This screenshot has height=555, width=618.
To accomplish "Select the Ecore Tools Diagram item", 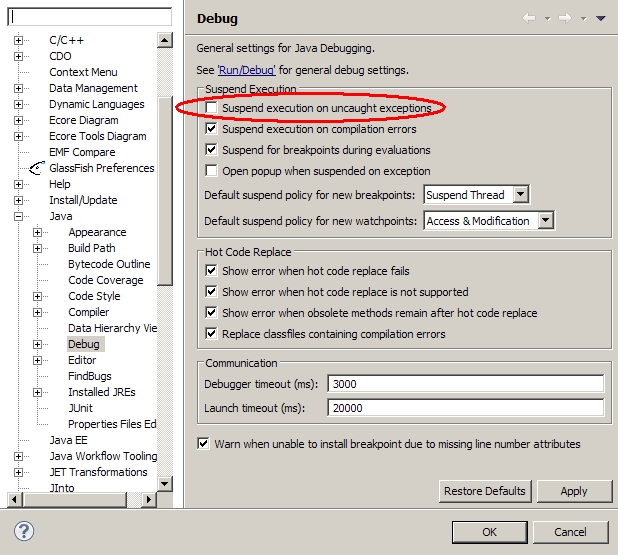I will (x=98, y=136).
